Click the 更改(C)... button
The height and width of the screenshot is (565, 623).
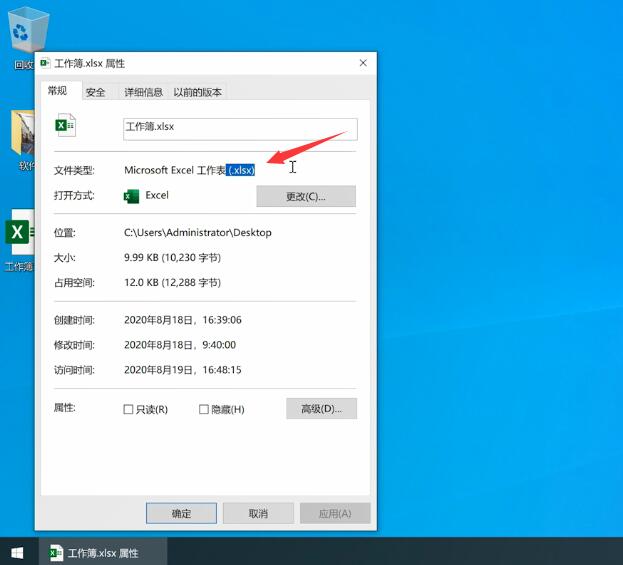point(306,196)
